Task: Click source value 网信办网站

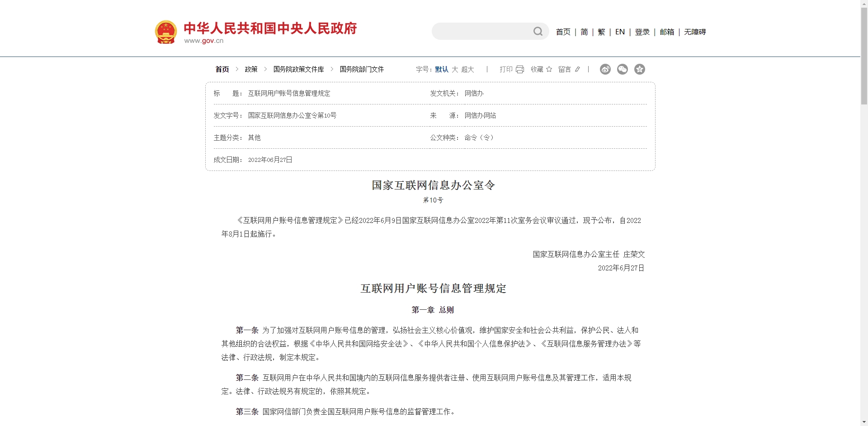Action: pos(480,115)
